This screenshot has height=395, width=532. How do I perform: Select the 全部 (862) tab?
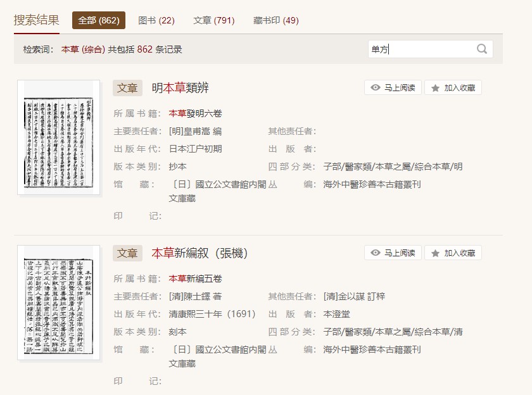point(99,20)
